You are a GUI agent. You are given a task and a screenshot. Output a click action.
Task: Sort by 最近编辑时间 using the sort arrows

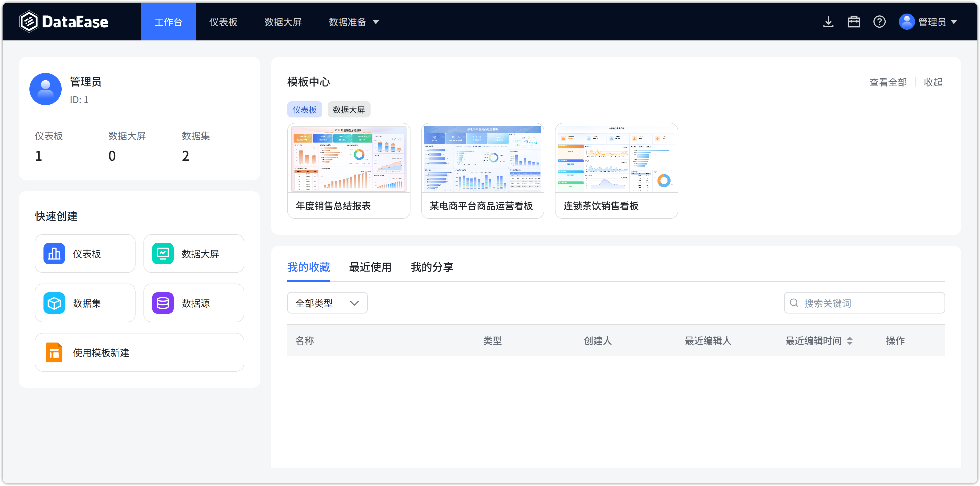coord(850,341)
